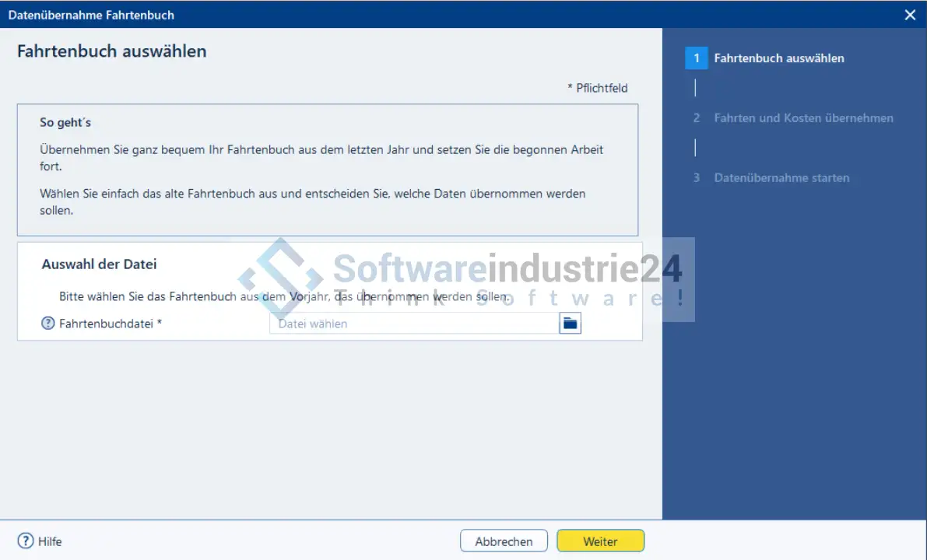Viewport: 927px width, 560px height.
Task: Click the step 2 number in sidebar
Action: point(697,118)
